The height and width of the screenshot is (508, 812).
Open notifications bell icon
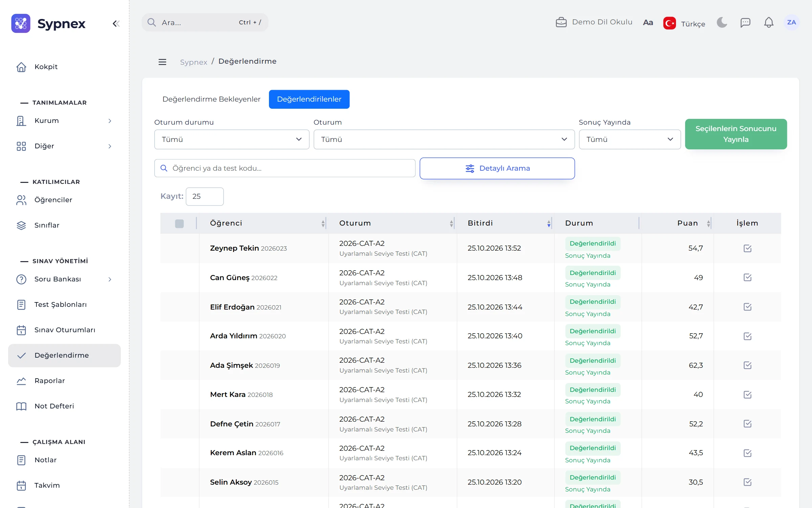point(769,22)
